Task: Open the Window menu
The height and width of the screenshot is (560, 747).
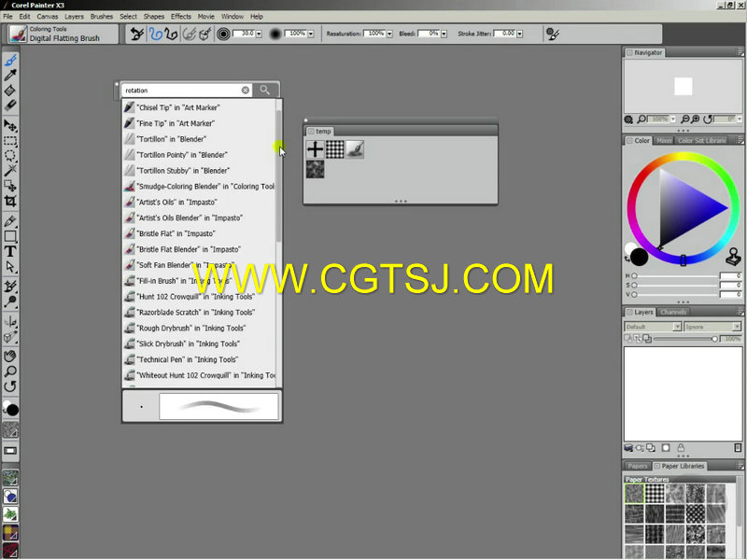Action: 232,16
